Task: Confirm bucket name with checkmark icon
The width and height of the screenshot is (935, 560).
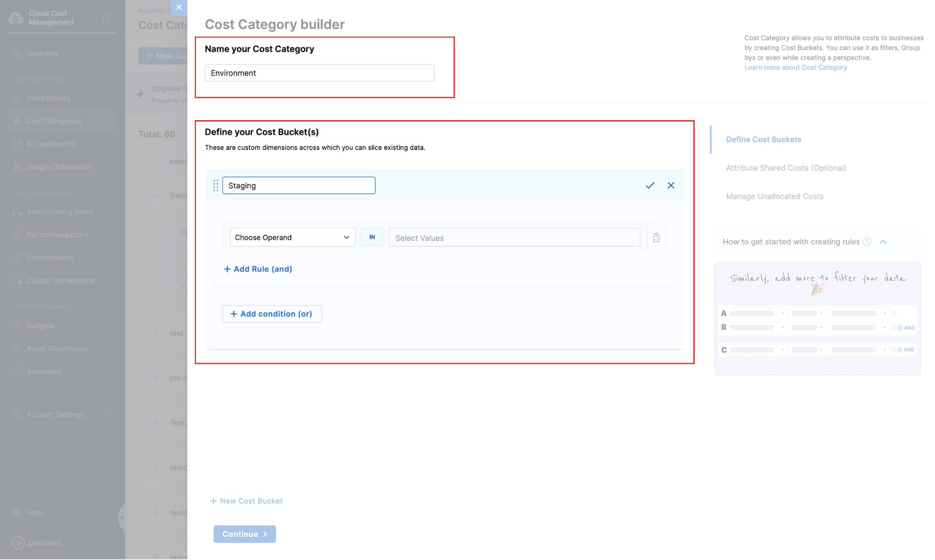Action: click(650, 185)
